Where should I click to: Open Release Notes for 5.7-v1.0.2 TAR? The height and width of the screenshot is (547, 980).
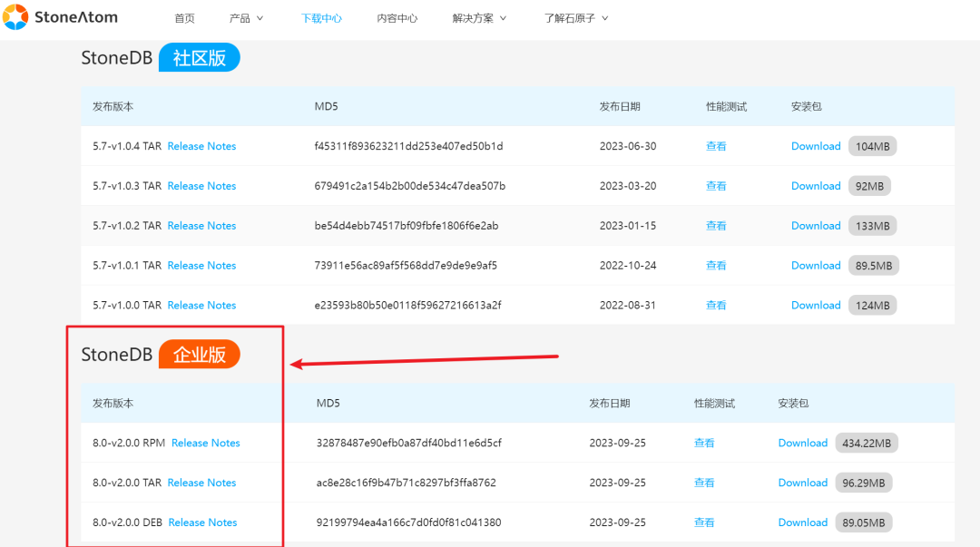click(201, 226)
